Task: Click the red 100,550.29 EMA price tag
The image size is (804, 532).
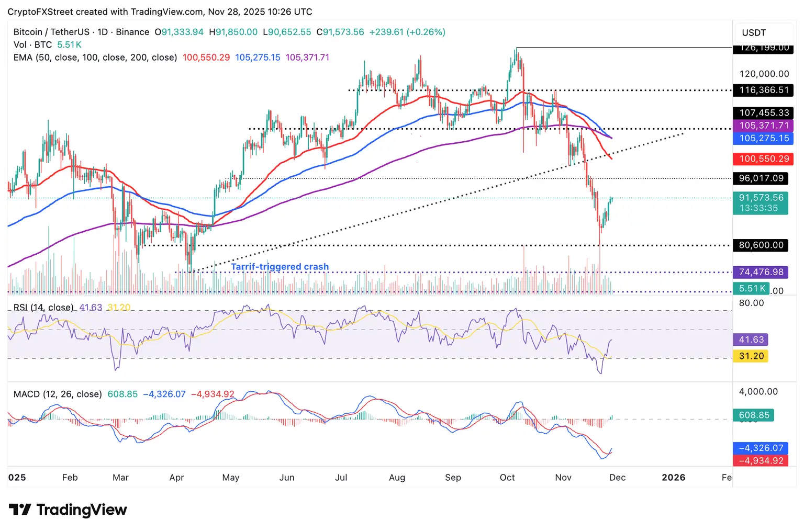Action: point(763,159)
